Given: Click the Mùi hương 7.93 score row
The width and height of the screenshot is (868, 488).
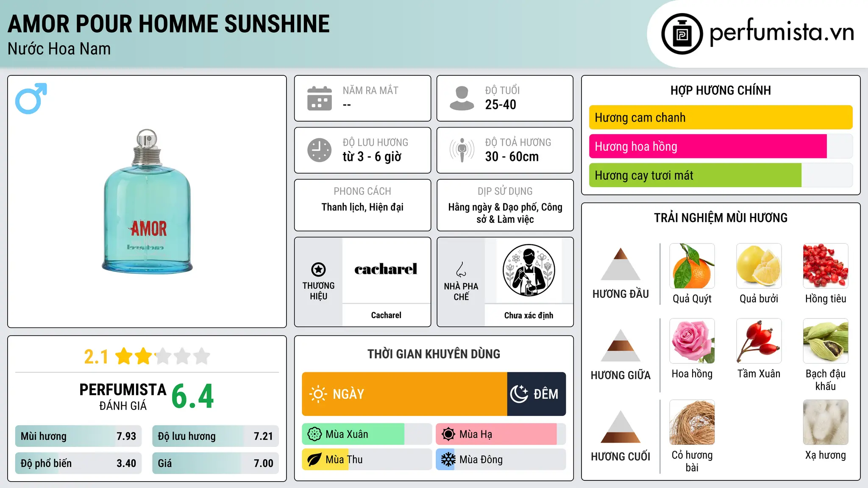Looking at the screenshot, I should (78, 436).
